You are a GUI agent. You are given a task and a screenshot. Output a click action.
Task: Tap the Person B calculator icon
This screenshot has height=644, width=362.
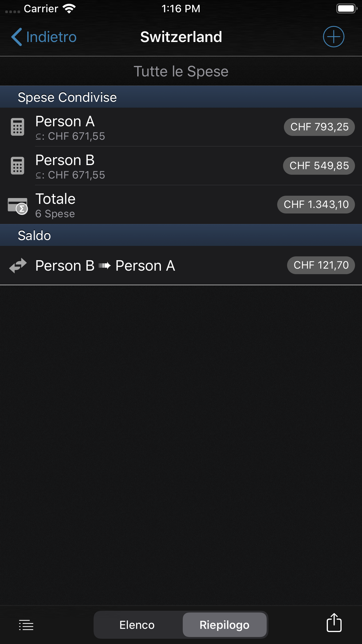[x=17, y=166]
